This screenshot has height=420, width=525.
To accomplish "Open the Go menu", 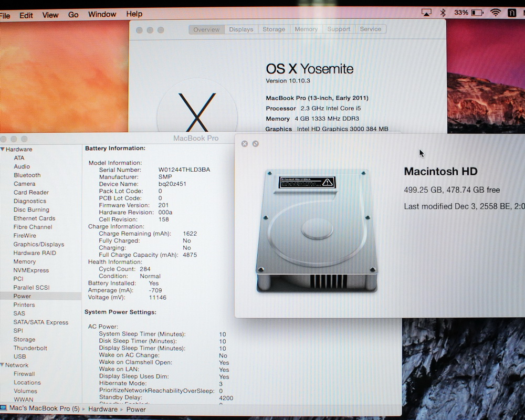I will pos(73,15).
